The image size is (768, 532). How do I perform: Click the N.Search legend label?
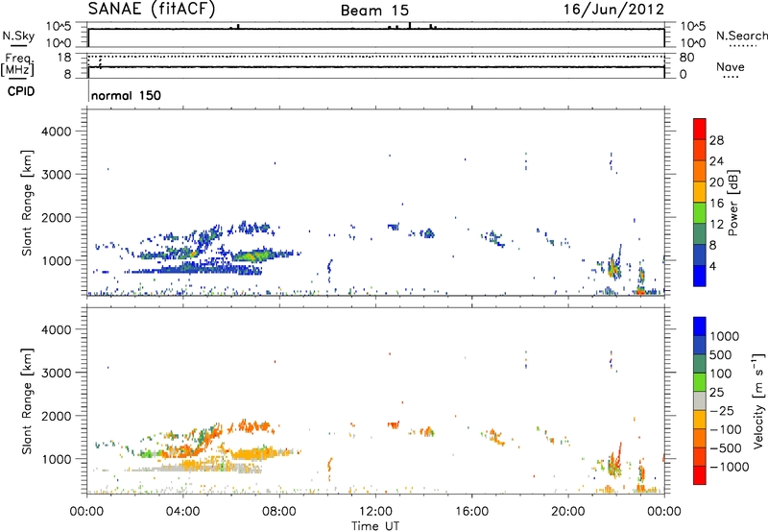click(x=741, y=36)
